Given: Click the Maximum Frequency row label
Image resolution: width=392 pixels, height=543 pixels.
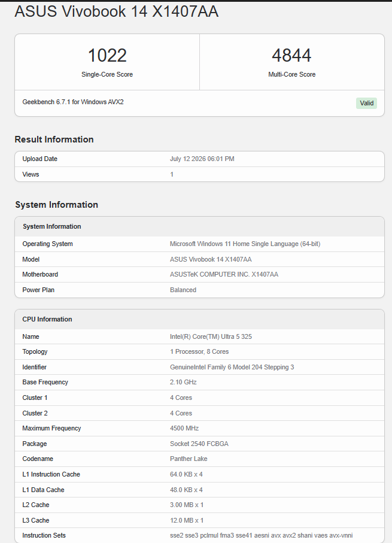Looking at the screenshot, I should pos(51,428).
